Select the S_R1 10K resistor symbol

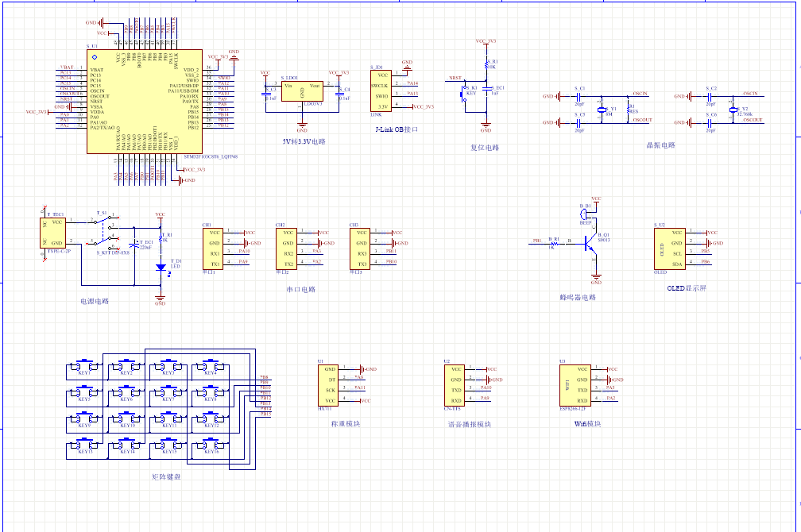(x=486, y=65)
